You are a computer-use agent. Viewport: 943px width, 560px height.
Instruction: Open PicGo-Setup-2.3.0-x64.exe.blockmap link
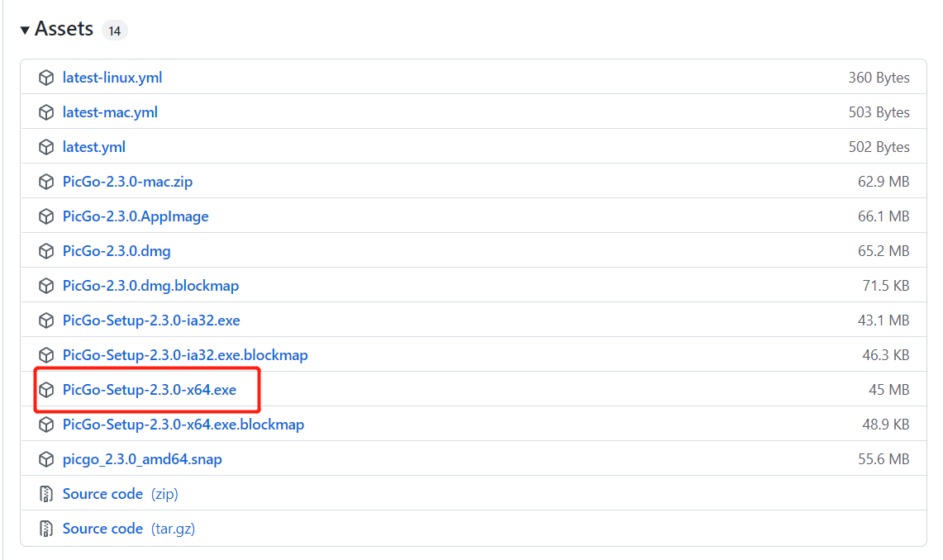point(183,425)
